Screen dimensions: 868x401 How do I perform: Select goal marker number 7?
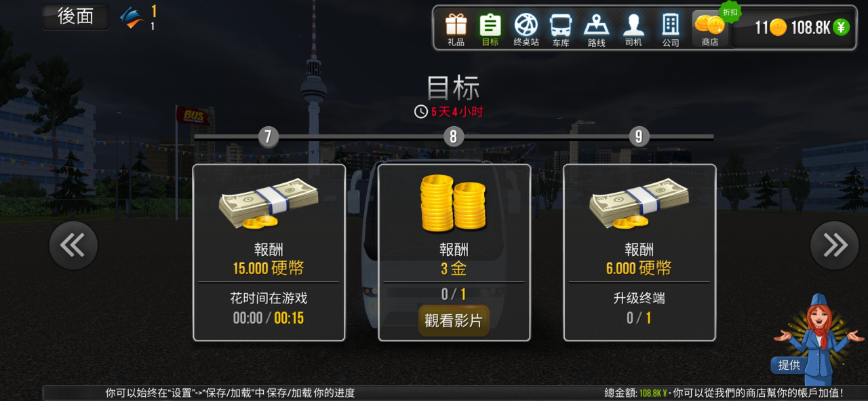tap(268, 136)
